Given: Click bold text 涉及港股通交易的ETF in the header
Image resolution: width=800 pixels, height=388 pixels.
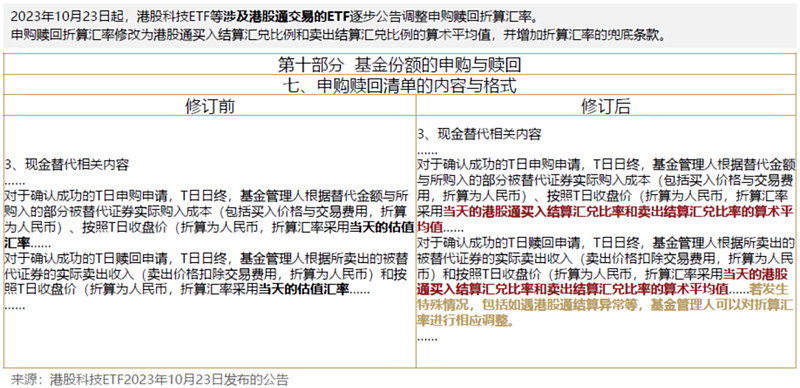Looking at the screenshot, I should (286, 17).
